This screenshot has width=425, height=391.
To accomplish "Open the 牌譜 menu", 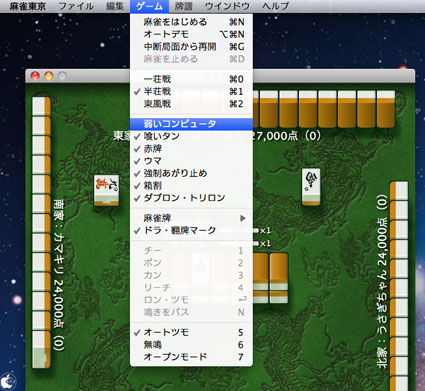I will (x=184, y=6).
